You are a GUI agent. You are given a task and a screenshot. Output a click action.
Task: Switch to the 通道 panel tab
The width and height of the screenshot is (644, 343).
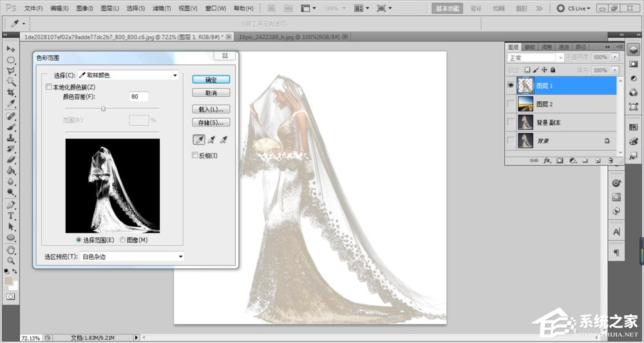[563, 47]
